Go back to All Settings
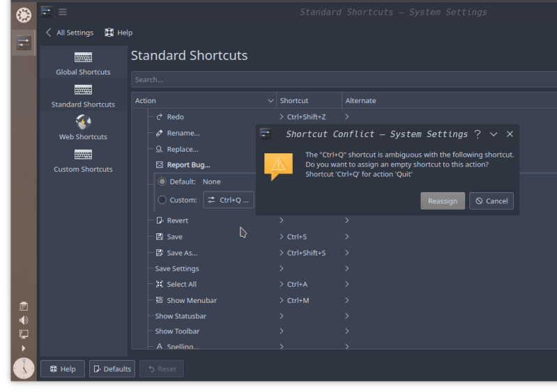 70,33
